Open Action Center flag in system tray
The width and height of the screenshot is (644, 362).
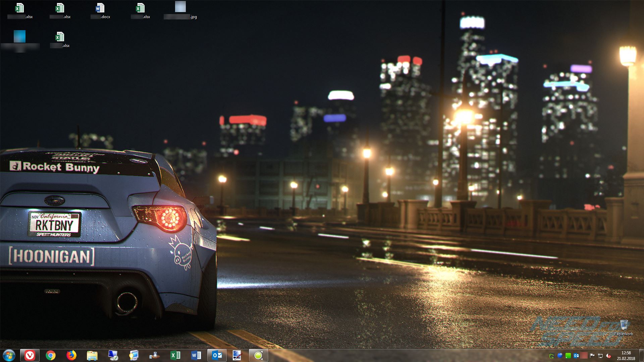[x=592, y=356]
